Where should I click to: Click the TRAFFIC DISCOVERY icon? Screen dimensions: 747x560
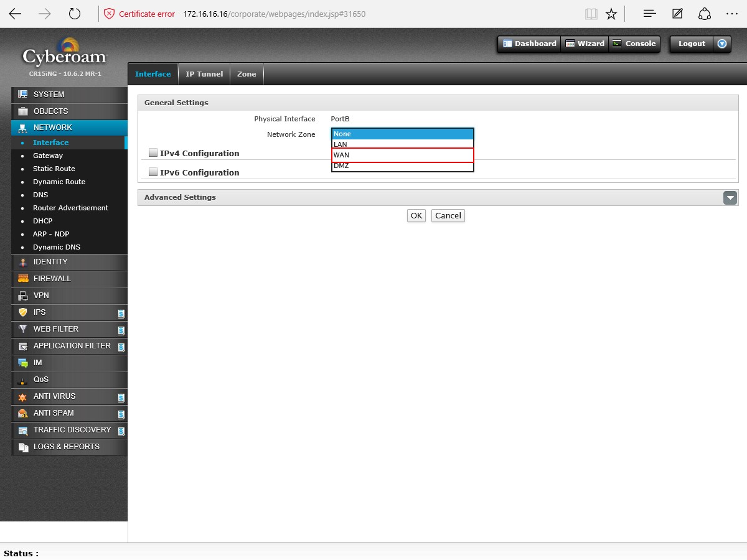[23, 430]
